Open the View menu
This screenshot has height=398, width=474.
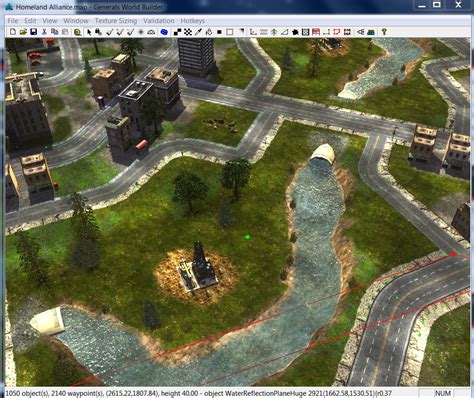[50, 21]
